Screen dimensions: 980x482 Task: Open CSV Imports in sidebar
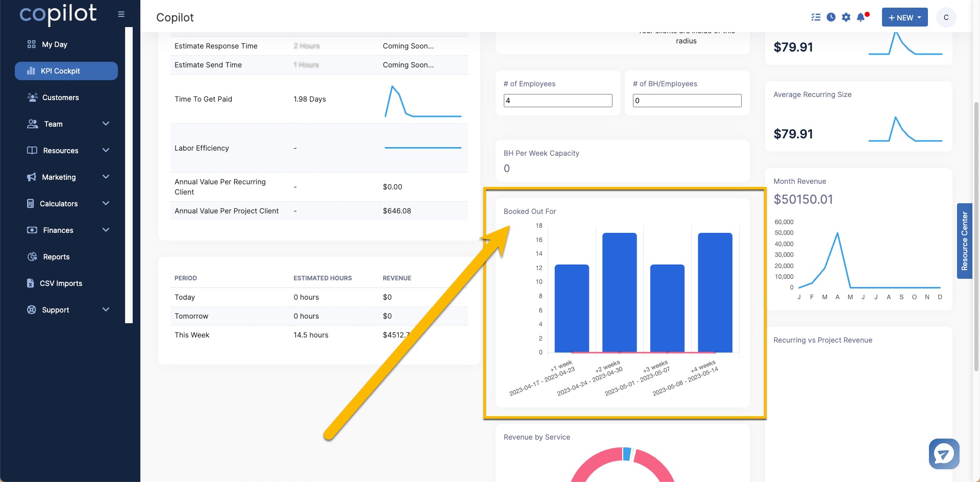(61, 283)
